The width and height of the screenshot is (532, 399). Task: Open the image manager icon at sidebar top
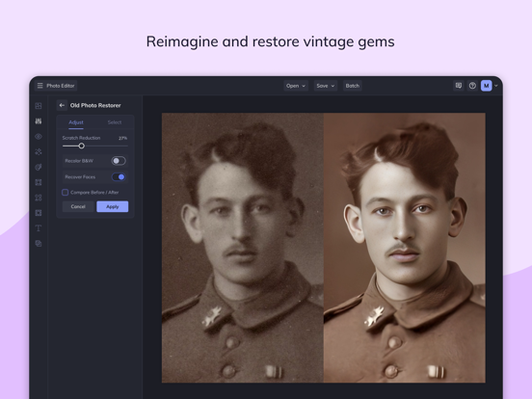tap(39, 106)
